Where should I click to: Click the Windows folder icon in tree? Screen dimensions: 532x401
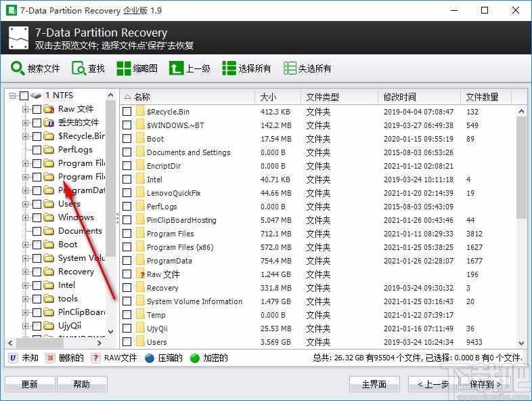[49, 217]
